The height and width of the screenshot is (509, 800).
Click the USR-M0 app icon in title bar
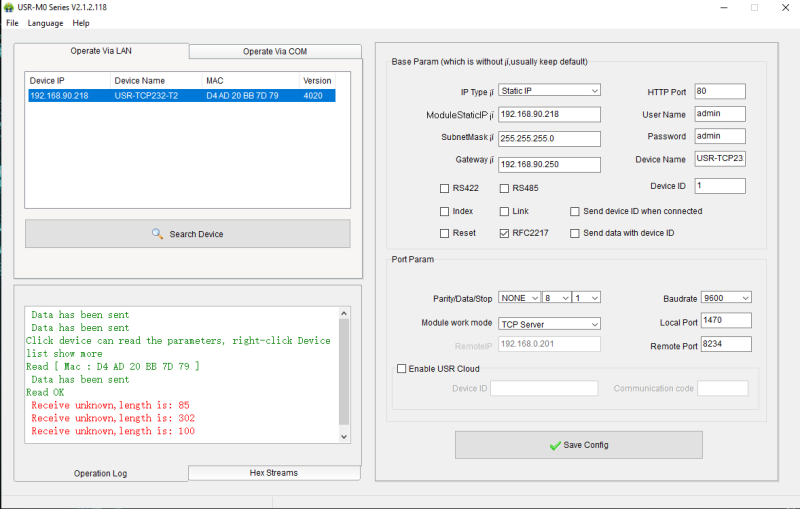(9, 7)
